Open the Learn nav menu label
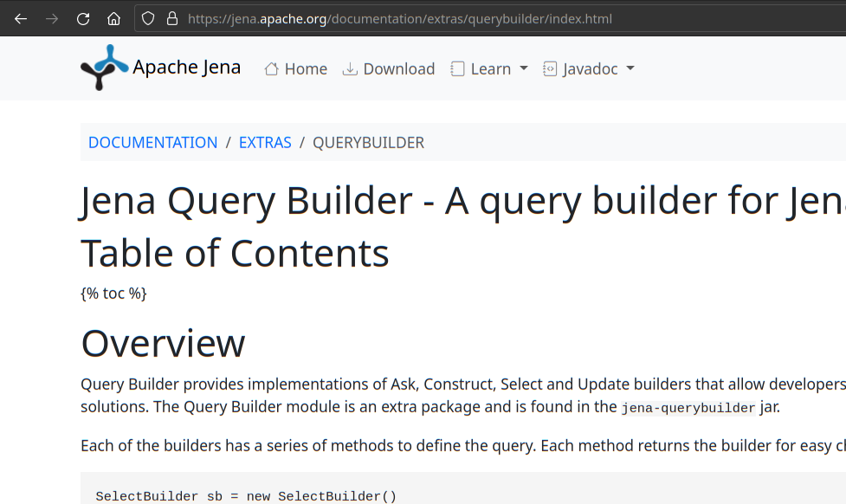846x504 pixels. [490, 69]
